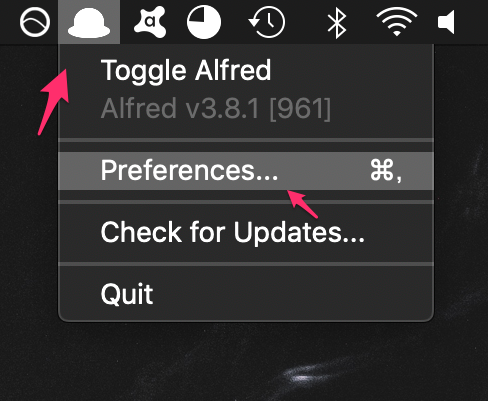Click the separator line below the version label

point(246,140)
